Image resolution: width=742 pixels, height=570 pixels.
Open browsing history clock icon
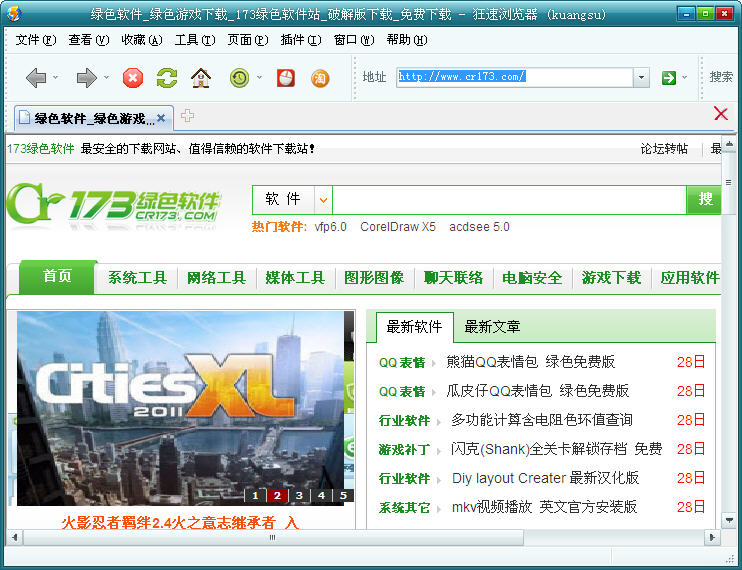pos(239,78)
